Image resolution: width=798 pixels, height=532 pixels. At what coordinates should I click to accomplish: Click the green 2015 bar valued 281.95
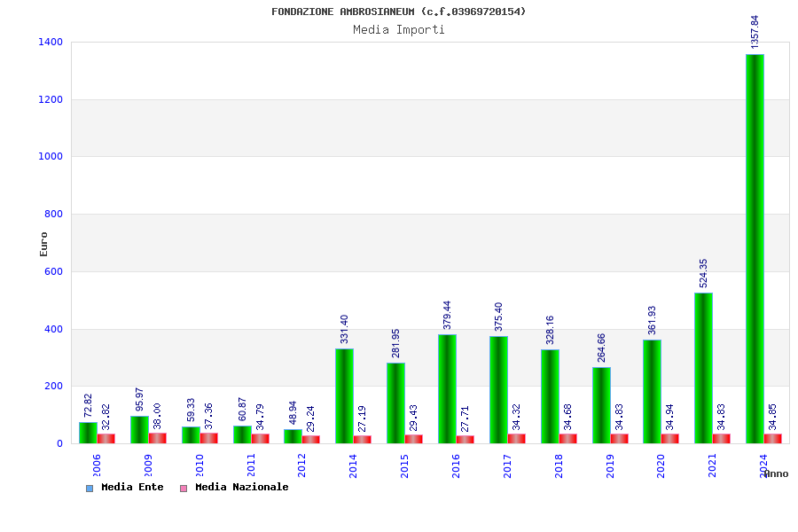pos(395,403)
